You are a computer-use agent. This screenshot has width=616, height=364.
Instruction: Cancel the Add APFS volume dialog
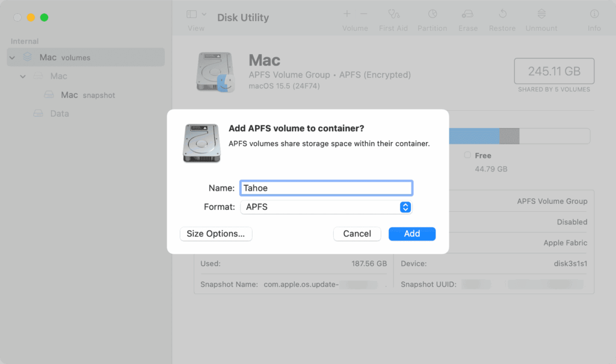(x=357, y=234)
